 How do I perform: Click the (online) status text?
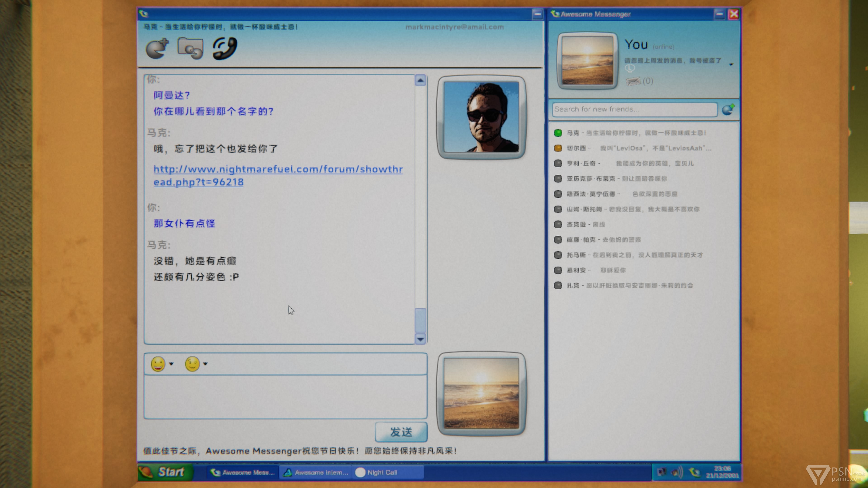point(663,47)
